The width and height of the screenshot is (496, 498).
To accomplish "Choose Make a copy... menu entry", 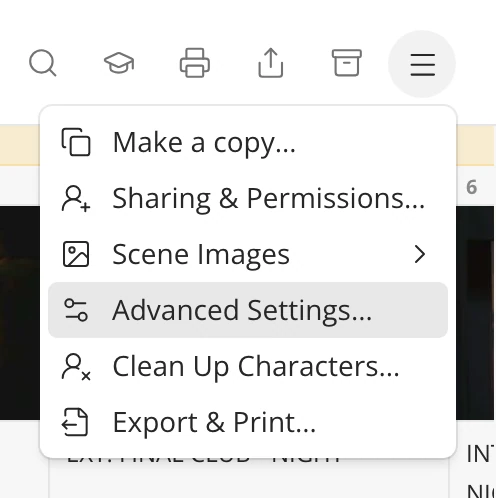I will pyautogui.click(x=248, y=143).
